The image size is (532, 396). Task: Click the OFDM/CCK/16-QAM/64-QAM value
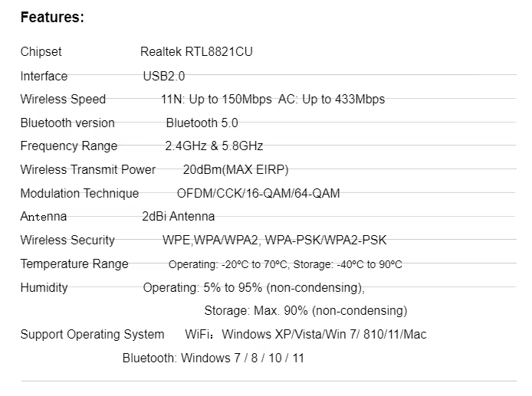pos(258,193)
